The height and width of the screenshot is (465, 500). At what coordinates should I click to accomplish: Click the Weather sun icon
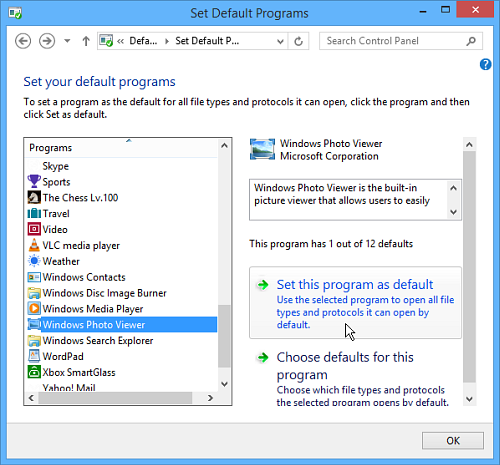coord(34,261)
